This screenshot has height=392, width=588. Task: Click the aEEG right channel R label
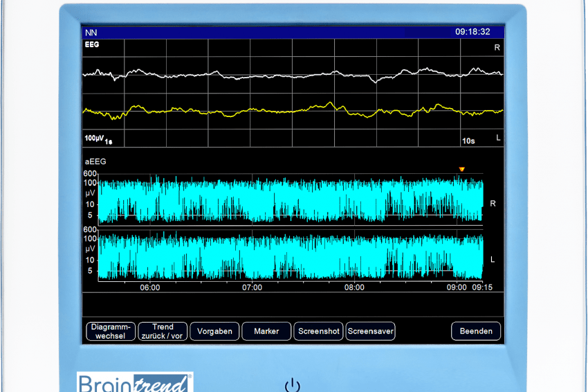point(493,204)
